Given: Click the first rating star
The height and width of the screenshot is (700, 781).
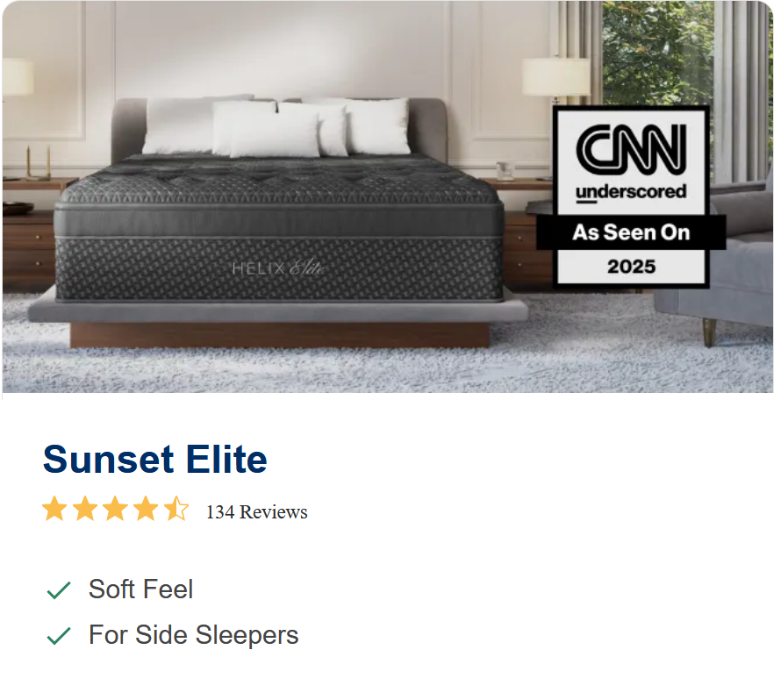Looking at the screenshot, I should (x=54, y=510).
